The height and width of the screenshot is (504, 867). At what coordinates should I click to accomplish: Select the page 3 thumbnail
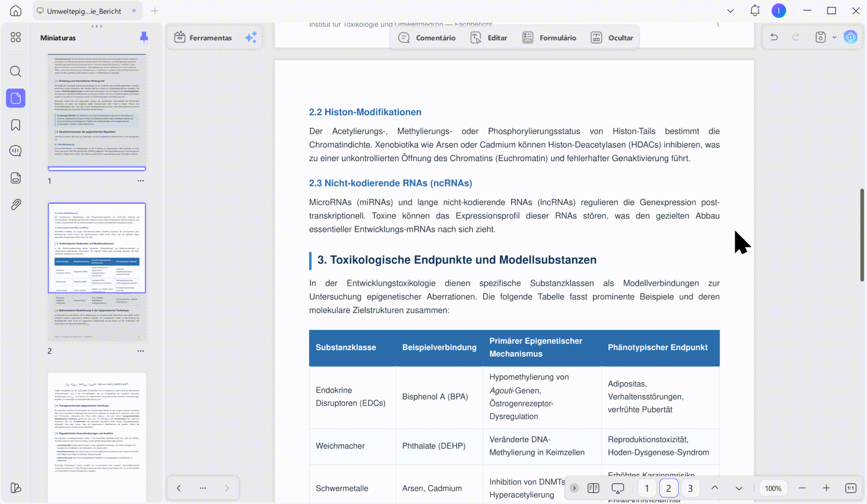(97, 437)
